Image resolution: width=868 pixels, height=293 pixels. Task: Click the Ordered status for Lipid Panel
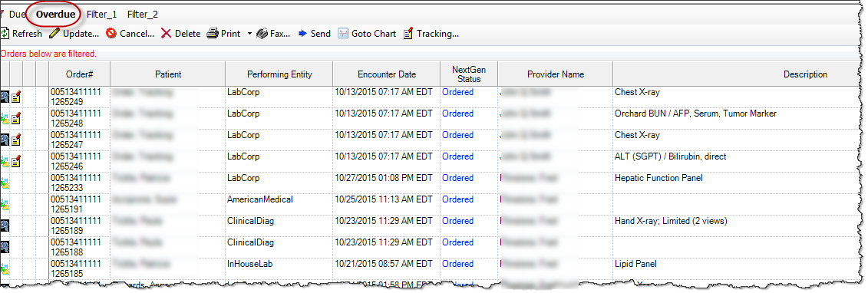pyautogui.click(x=457, y=264)
